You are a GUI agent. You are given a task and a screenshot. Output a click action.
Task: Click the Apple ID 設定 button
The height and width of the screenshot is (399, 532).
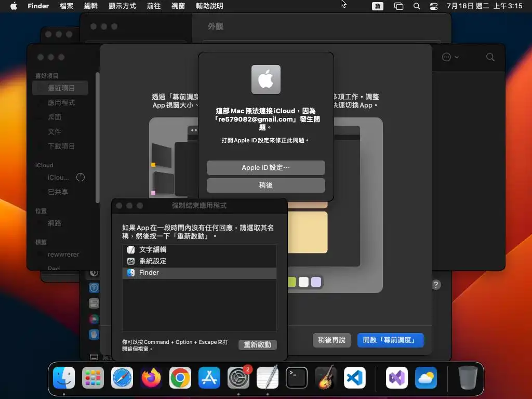pyautogui.click(x=266, y=168)
